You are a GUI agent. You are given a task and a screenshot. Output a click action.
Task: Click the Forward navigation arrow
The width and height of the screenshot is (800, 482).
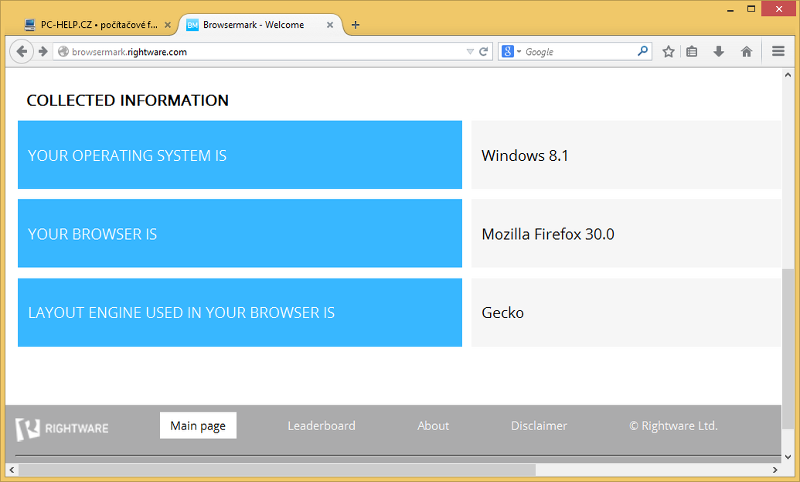(43, 51)
